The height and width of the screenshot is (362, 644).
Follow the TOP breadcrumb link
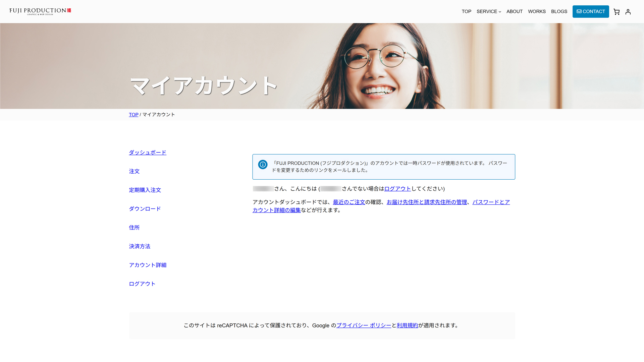(133, 115)
